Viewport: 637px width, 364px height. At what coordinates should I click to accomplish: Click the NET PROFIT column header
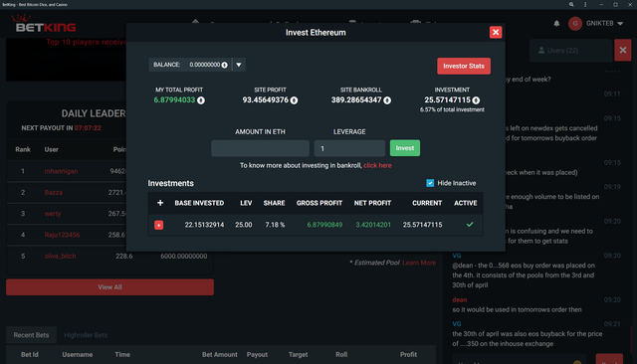(372, 203)
